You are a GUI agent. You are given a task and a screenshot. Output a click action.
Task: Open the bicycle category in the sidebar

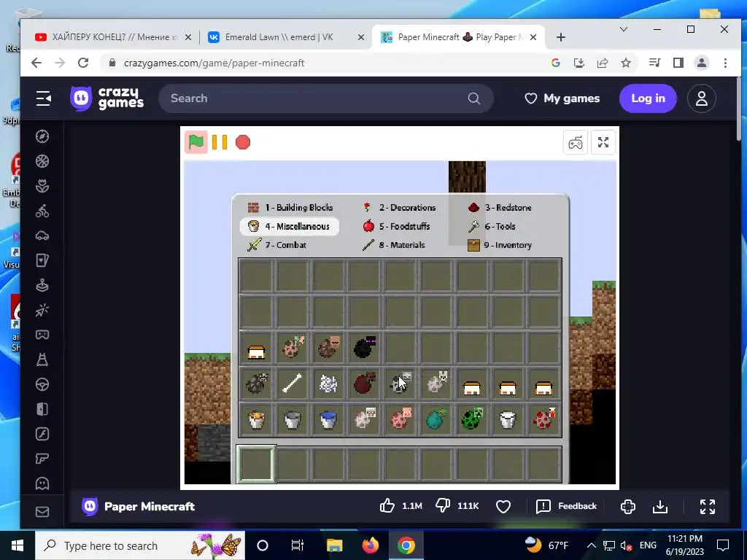coord(42,211)
